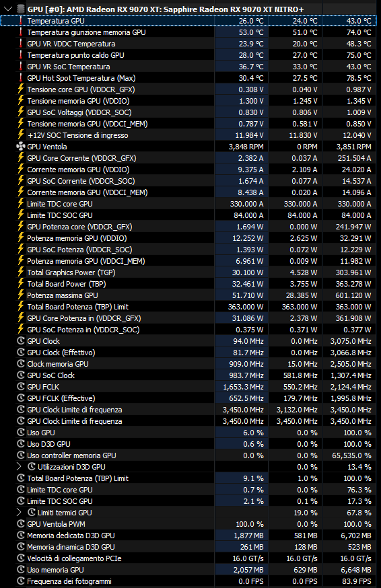Select the Uso D3D GPU row
The width and height of the screenshot is (381, 588).
pyautogui.click(x=188, y=444)
